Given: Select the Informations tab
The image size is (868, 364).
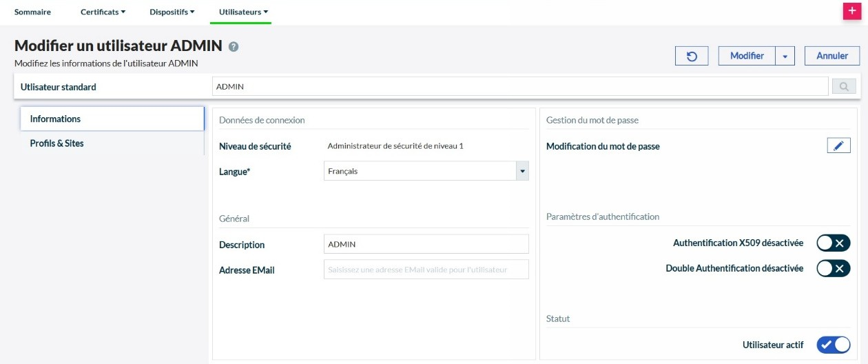Looking at the screenshot, I should point(55,119).
